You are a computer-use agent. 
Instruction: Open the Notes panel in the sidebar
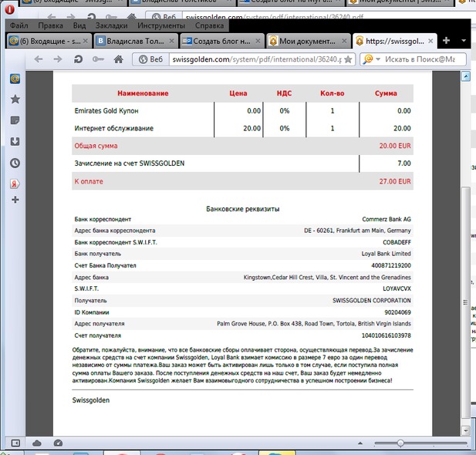coord(15,120)
